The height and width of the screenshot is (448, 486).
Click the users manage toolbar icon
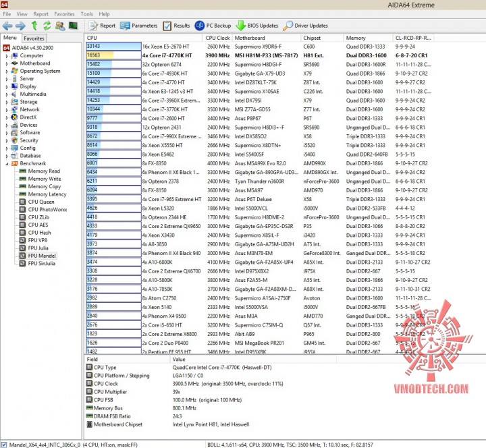[x=60, y=26]
